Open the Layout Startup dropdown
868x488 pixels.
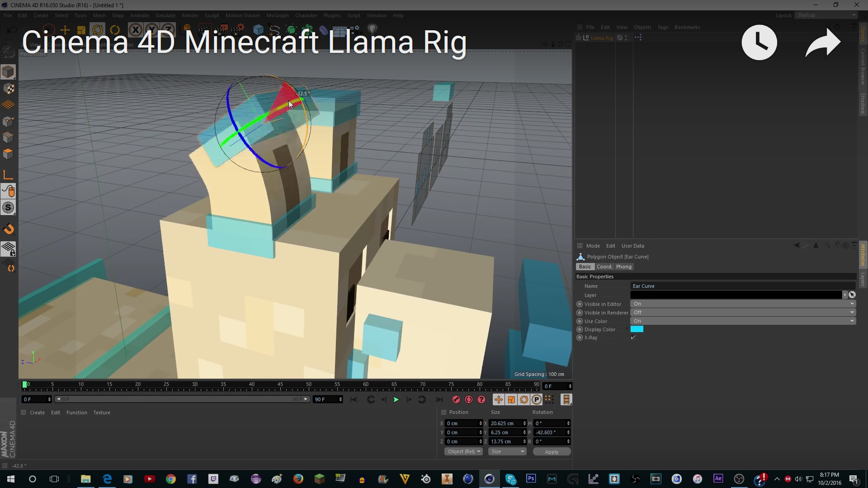(x=826, y=15)
